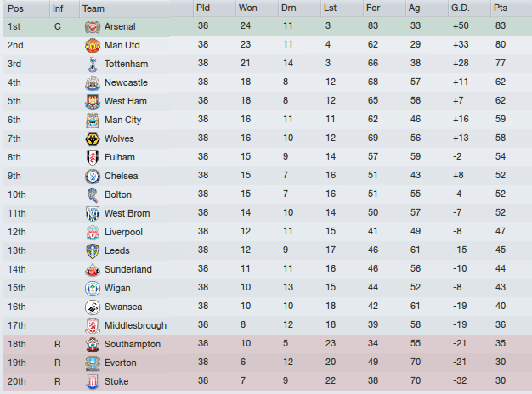Sort table by Pos column header
The width and height of the screenshot is (532, 394).
16,8
